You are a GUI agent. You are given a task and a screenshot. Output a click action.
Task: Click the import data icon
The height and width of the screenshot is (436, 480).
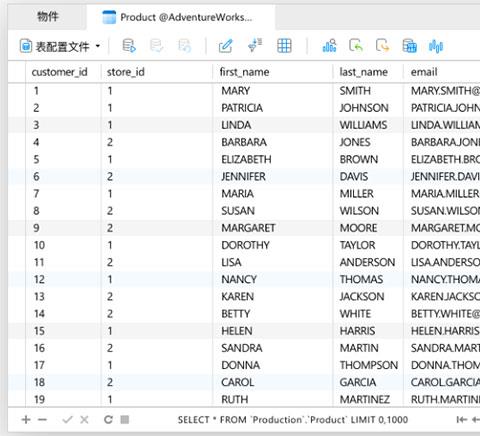[x=356, y=46]
